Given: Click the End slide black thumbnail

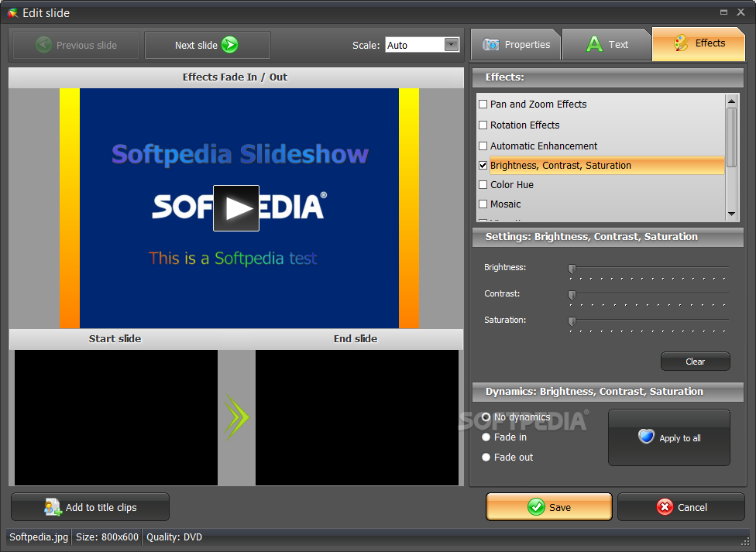Looking at the screenshot, I should (357, 417).
